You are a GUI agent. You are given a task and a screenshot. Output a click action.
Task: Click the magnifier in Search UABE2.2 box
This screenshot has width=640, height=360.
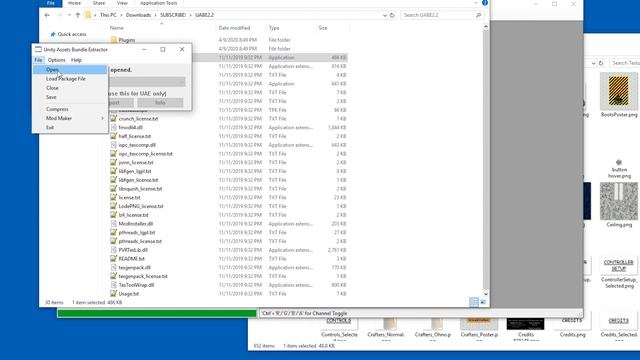point(478,15)
